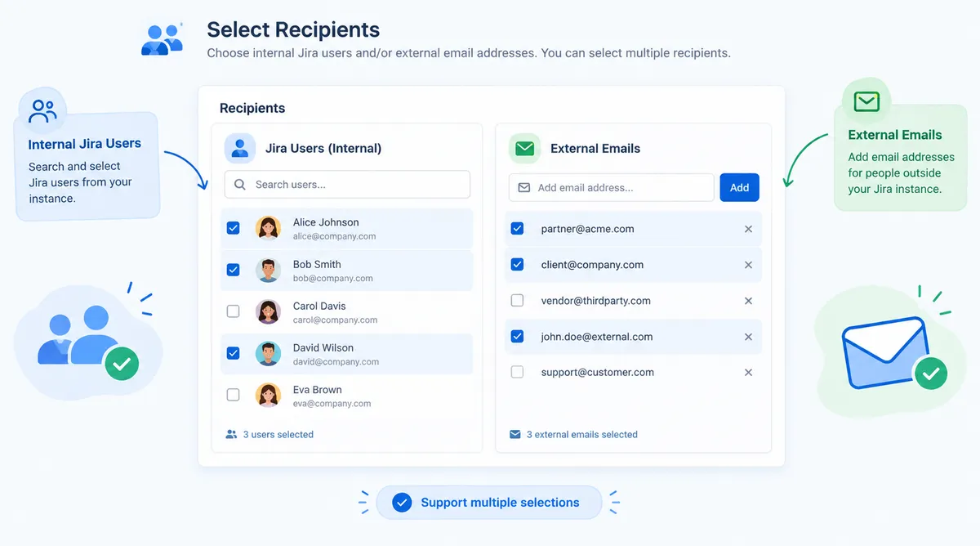Click the name 'Carol Davis'

tap(319, 306)
